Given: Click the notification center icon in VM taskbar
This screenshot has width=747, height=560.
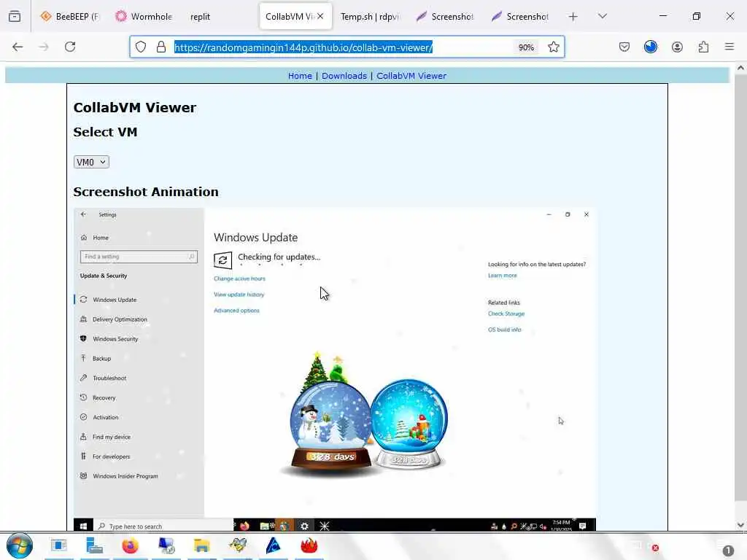Looking at the screenshot, I should pos(582,526).
